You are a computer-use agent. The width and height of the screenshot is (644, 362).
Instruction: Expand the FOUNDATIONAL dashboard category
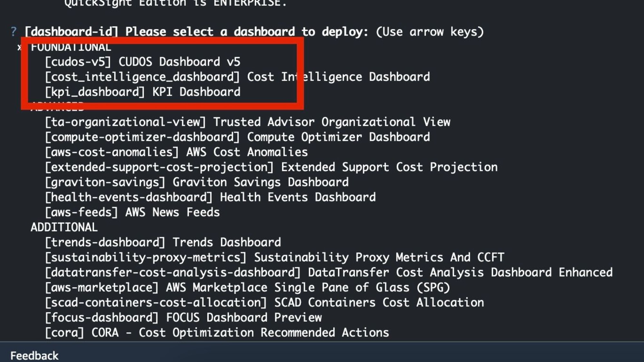70,46
